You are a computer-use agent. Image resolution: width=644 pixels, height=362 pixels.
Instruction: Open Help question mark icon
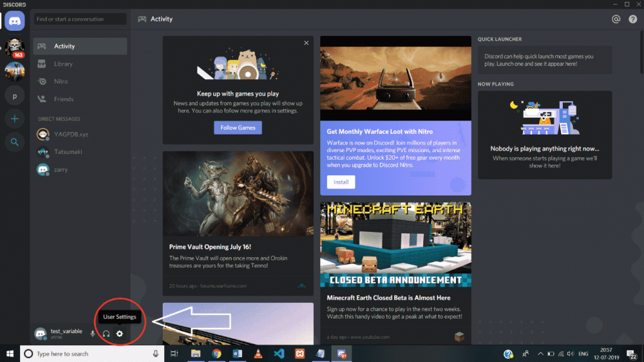(x=633, y=19)
